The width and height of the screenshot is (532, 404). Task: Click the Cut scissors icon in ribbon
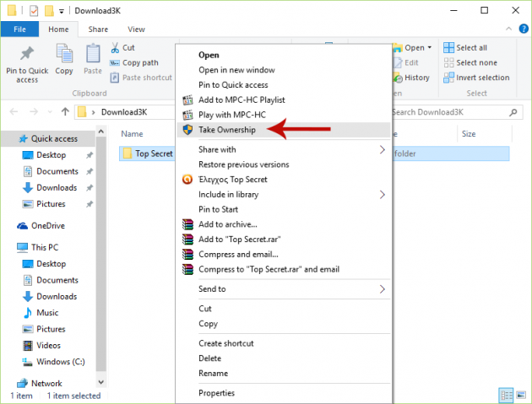point(115,48)
